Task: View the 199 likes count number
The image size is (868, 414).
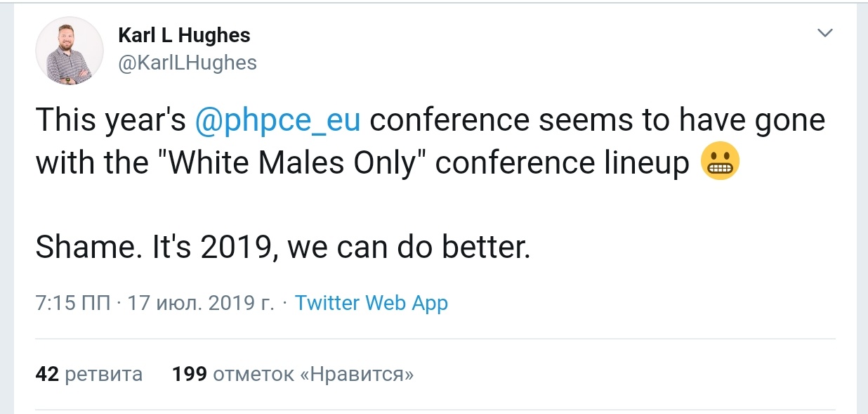Action: pyautogui.click(x=189, y=374)
